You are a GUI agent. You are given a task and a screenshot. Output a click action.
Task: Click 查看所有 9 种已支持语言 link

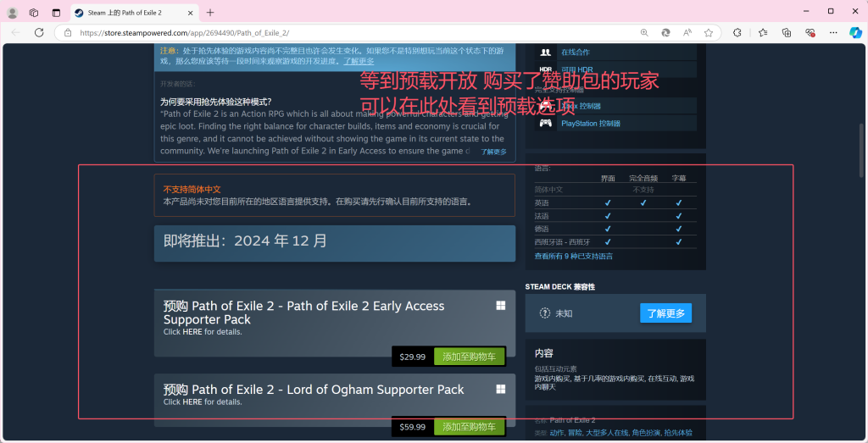click(574, 257)
